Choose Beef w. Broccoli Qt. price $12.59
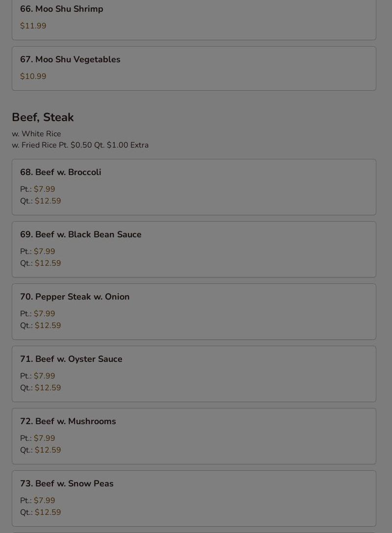 (48, 201)
